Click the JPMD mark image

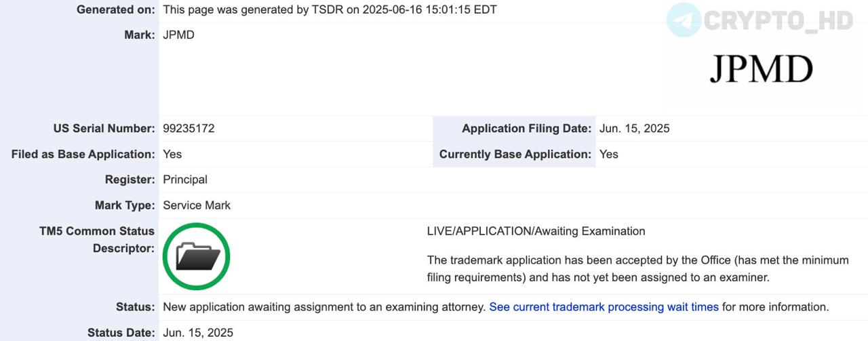tap(761, 69)
